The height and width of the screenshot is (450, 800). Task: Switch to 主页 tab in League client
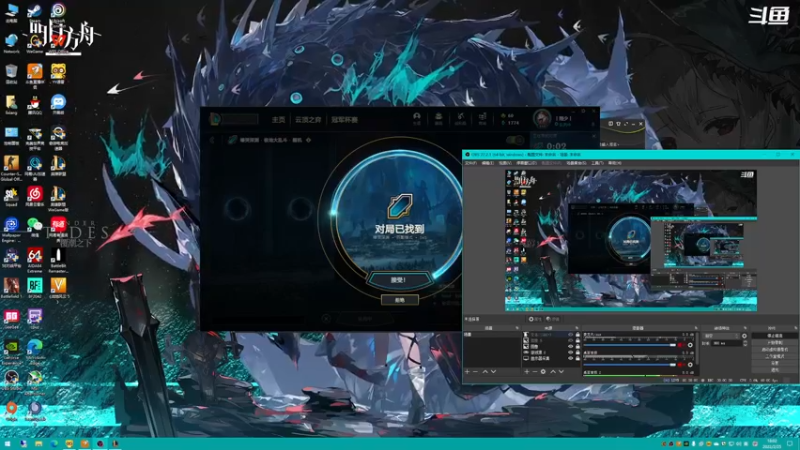[279, 119]
